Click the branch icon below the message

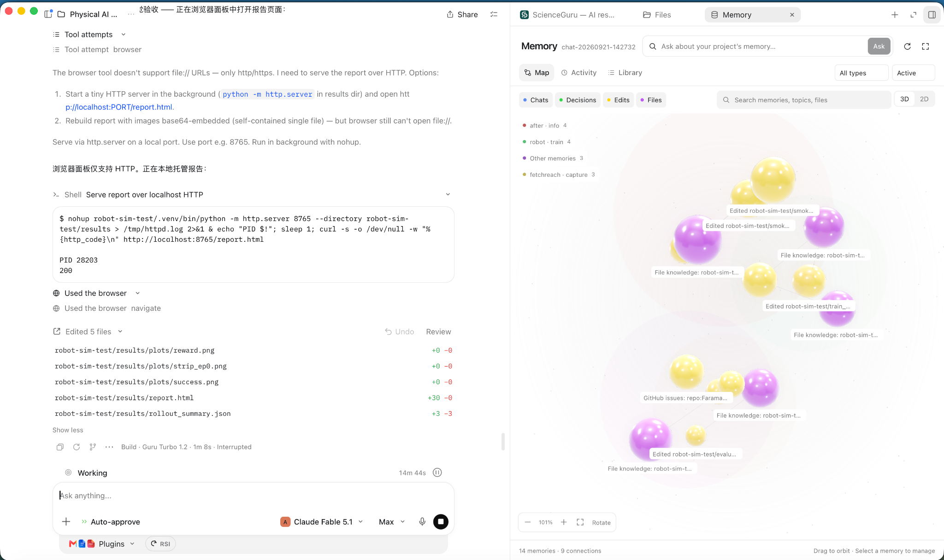click(93, 447)
